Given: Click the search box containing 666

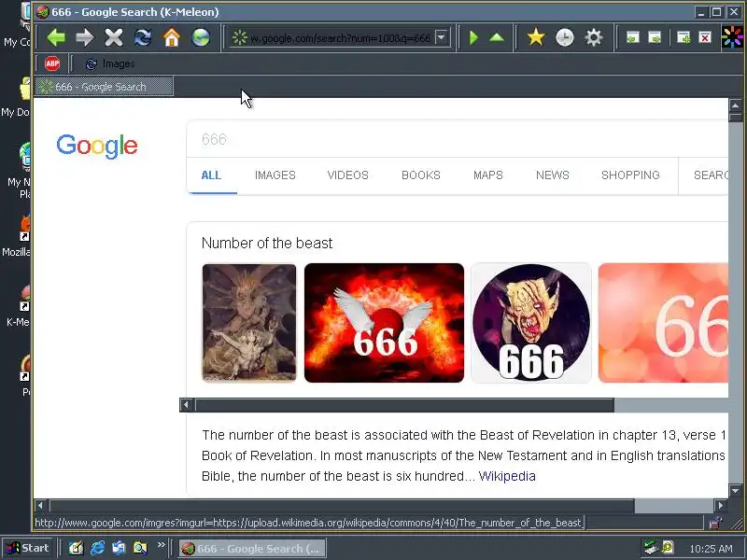Looking at the screenshot, I should pyautogui.click(x=458, y=139).
